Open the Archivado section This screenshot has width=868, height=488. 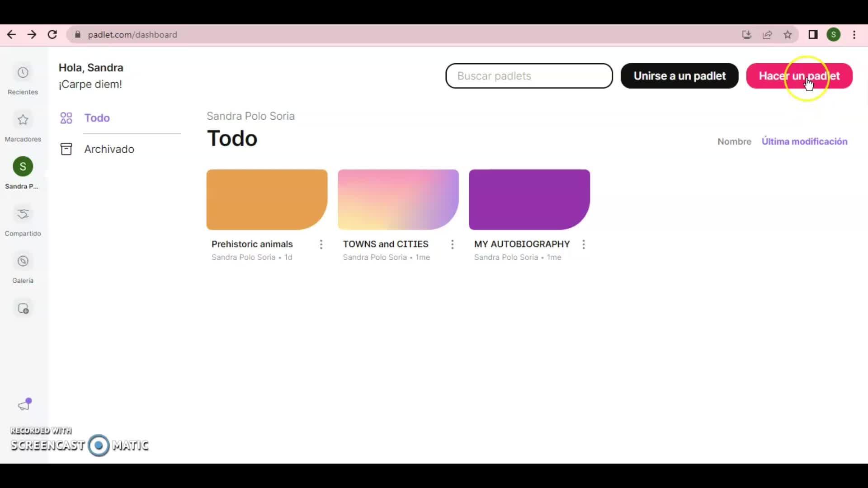click(x=109, y=149)
